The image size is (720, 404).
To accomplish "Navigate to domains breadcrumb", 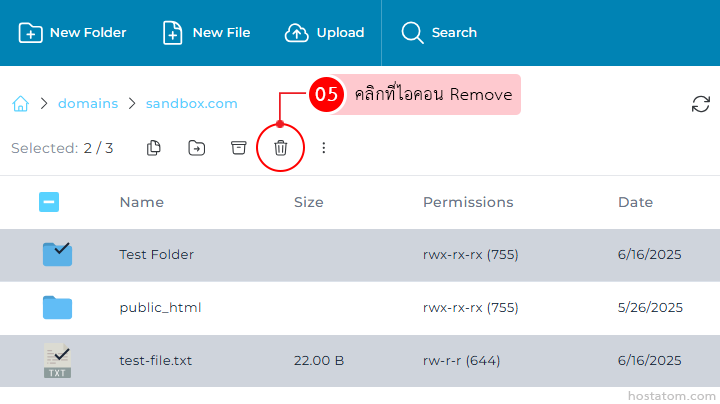I will [x=88, y=103].
